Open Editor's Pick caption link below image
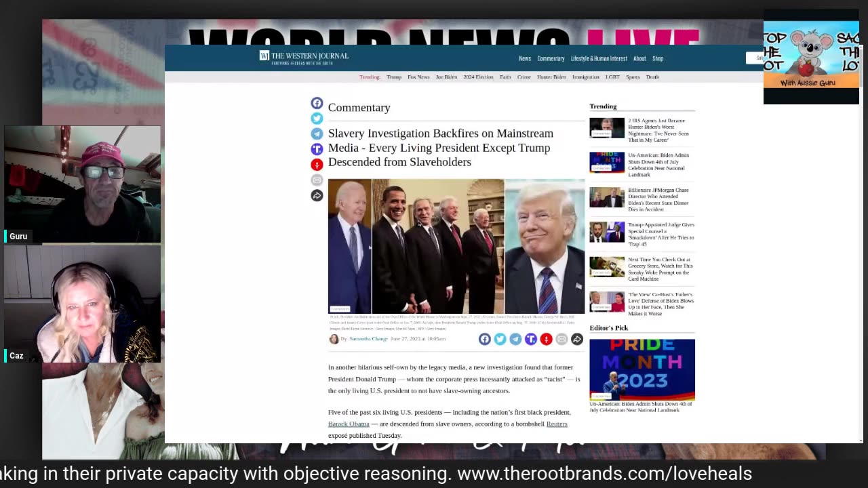The height and width of the screenshot is (488, 868). coord(641,407)
